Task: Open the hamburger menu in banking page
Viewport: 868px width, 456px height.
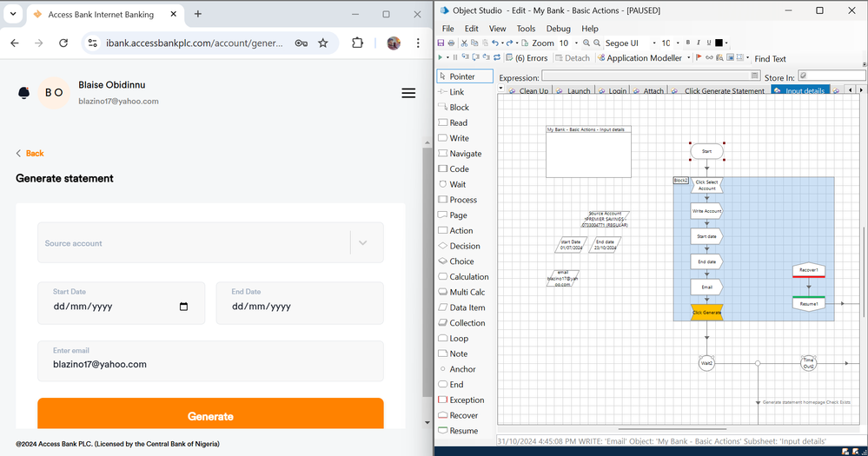Action: 408,93
